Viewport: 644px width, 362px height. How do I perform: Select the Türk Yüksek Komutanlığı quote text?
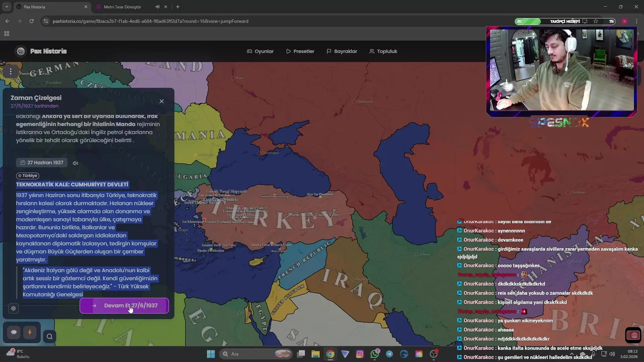[x=90, y=283]
